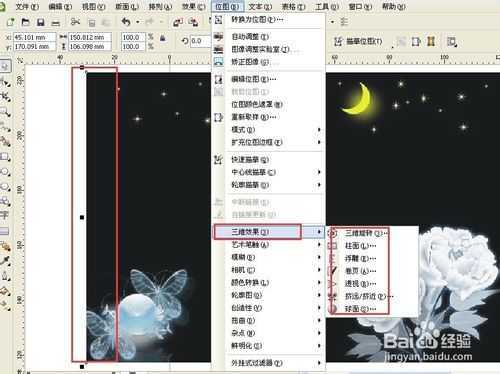The image size is (500, 374).
Task: Click the icon beside 转换为位图 menu entry
Action: tap(218, 20)
